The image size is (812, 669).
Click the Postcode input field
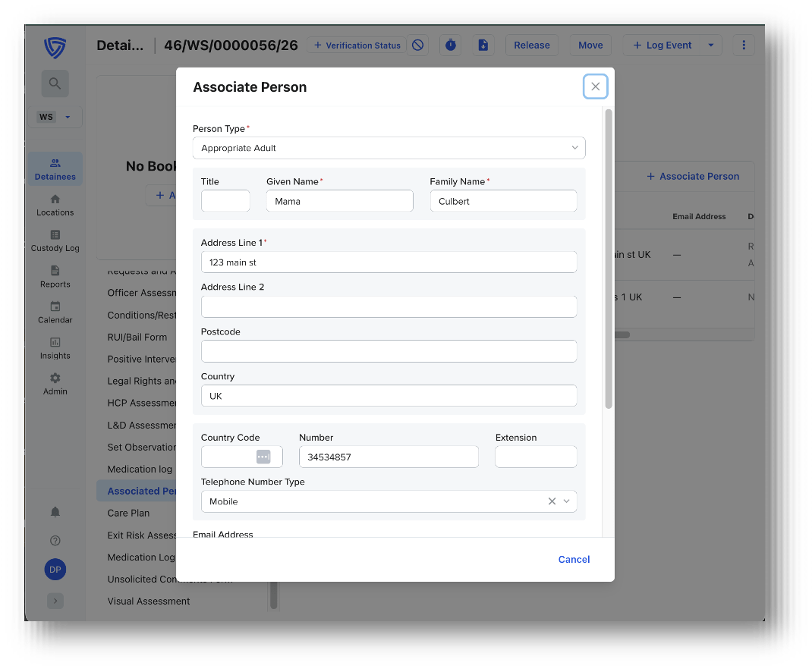click(x=389, y=351)
